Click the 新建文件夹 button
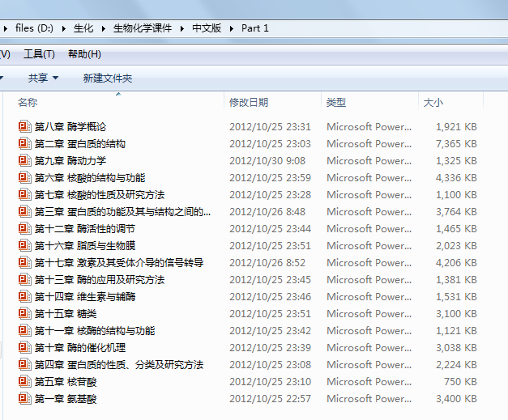Image resolution: width=508 pixels, height=420 pixels. (107, 78)
